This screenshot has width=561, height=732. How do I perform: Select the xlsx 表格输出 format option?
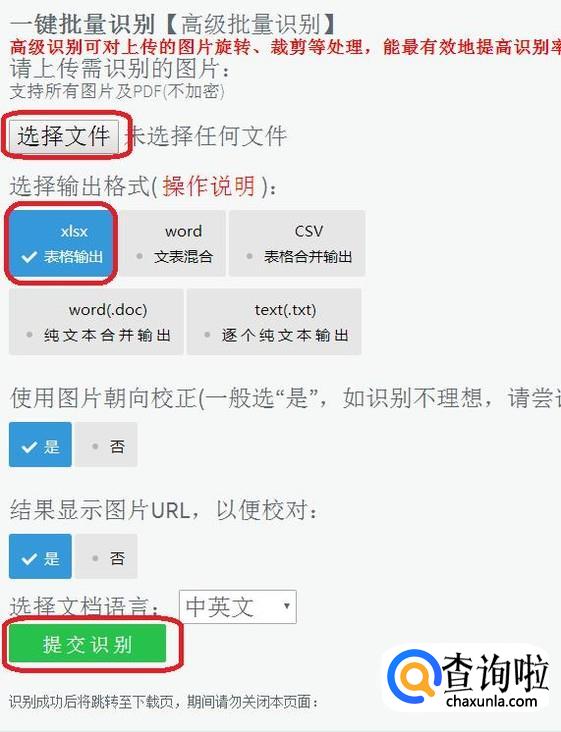61,243
